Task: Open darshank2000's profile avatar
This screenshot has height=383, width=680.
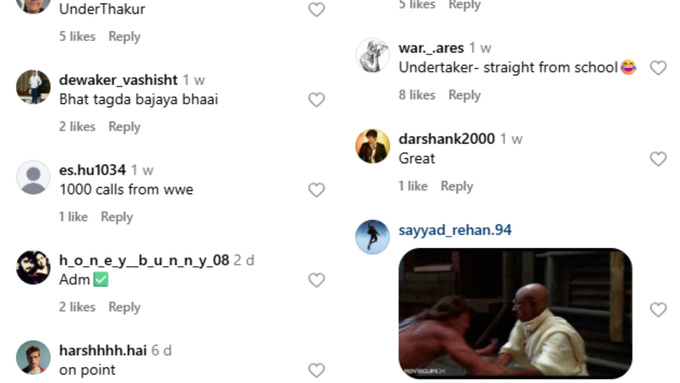Action: click(373, 146)
